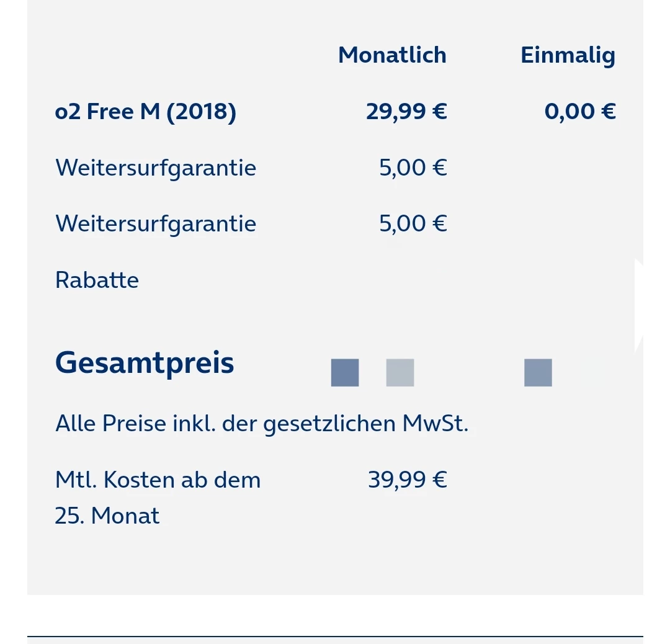Click the euro sign in the o2 Free M monthly price
670x644 pixels.
click(440, 112)
